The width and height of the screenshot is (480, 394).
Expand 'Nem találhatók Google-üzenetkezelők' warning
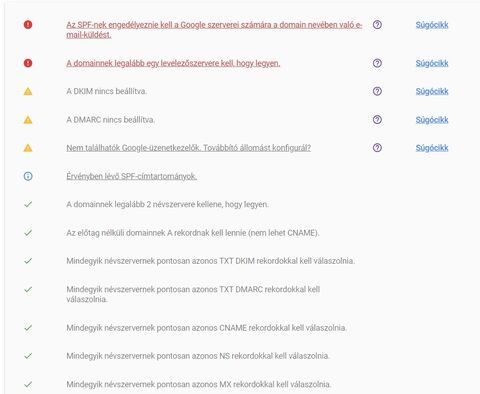pyautogui.click(x=188, y=148)
